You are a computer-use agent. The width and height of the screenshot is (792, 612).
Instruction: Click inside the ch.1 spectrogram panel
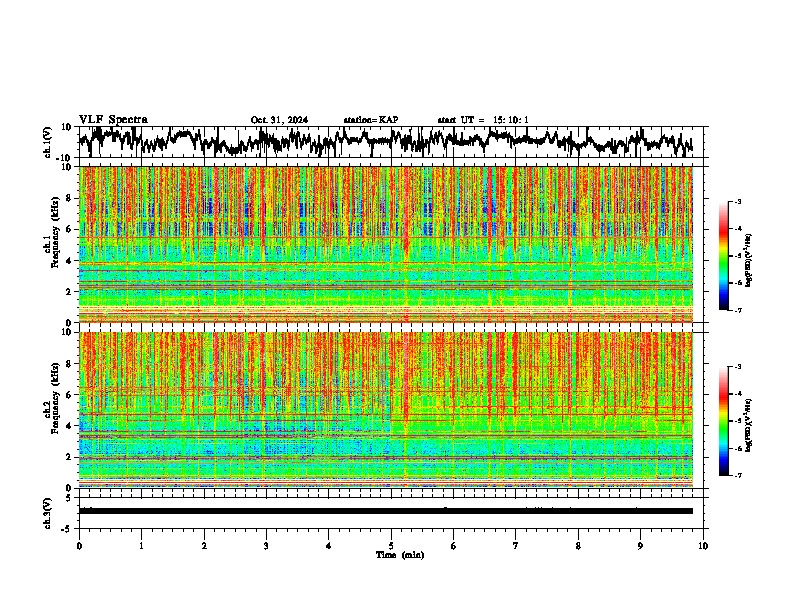(x=385, y=244)
